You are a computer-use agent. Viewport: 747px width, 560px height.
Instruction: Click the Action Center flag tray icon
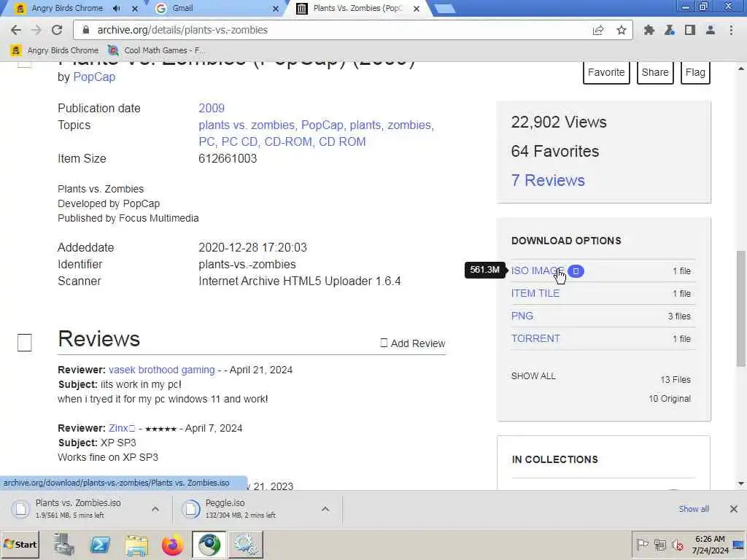[642, 544]
